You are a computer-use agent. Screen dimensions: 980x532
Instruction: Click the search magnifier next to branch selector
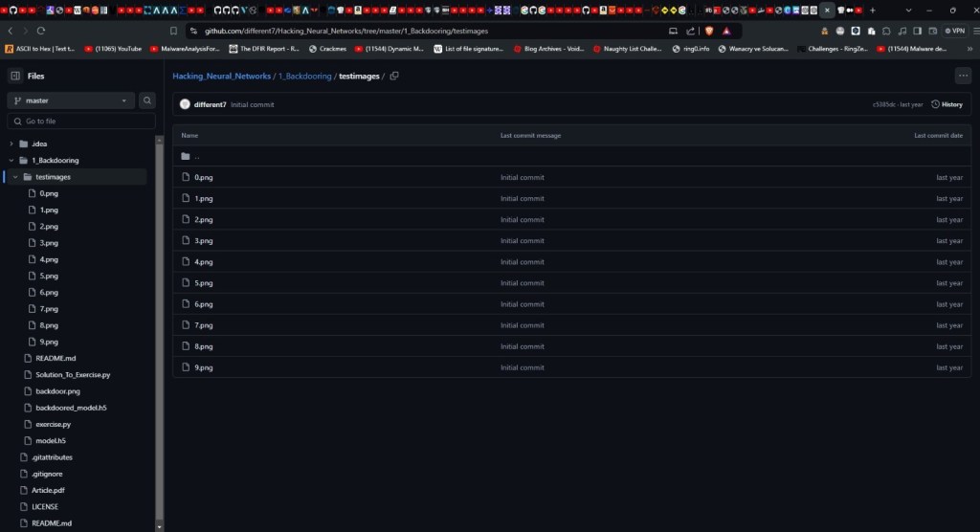click(147, 100)
